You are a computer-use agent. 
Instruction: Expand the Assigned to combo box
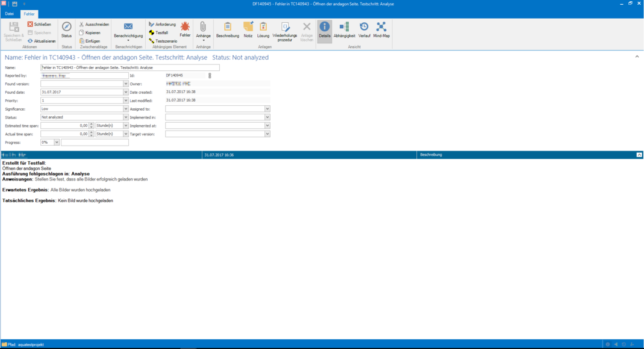coord(267,109)
